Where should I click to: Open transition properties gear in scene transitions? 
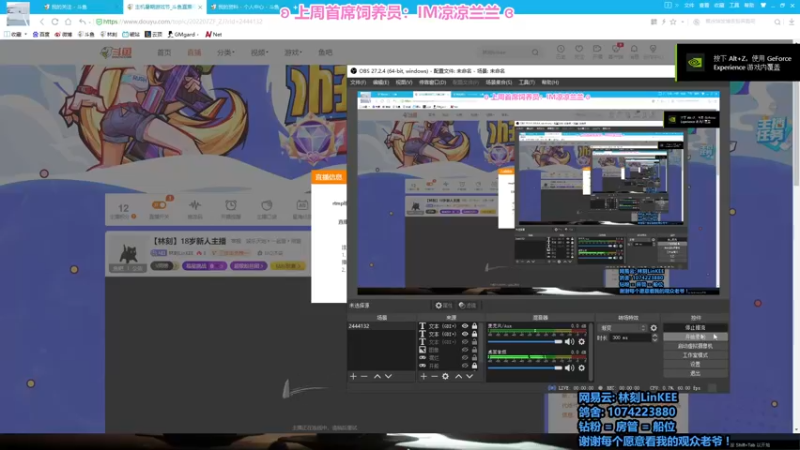point(654,328)
